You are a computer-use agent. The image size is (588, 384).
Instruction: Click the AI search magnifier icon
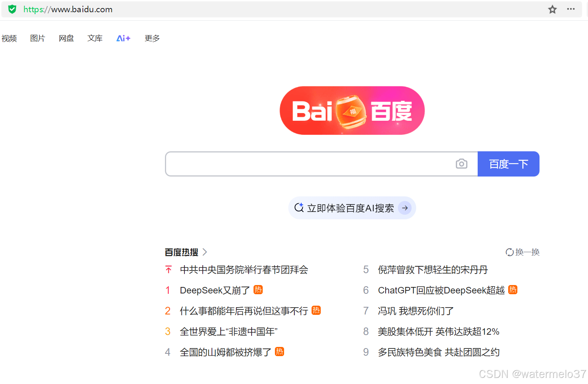[x=299, y=207]
